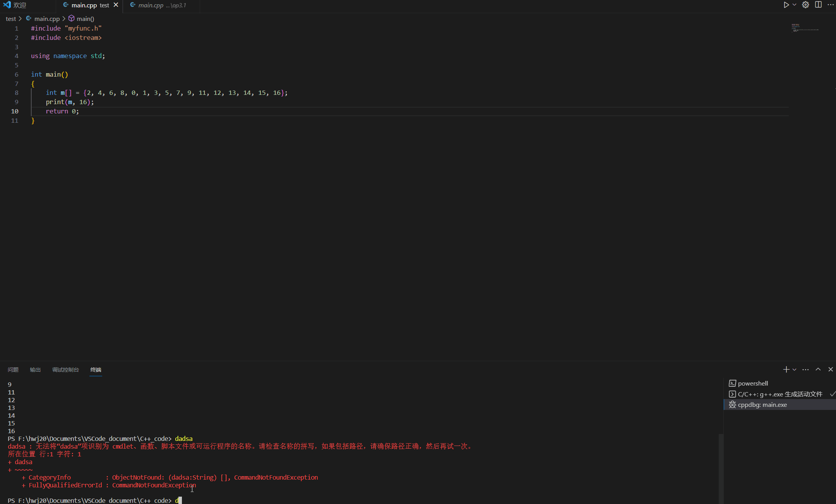This screenshot has height=504, width=836.
Task: Switch to the 输出 panel tab
Action: pos(35,370)
